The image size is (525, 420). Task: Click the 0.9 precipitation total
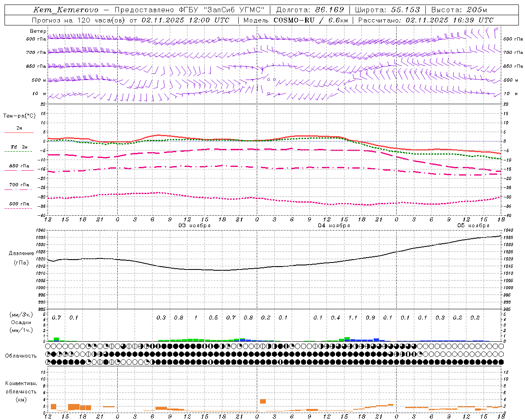coord(370,318)
